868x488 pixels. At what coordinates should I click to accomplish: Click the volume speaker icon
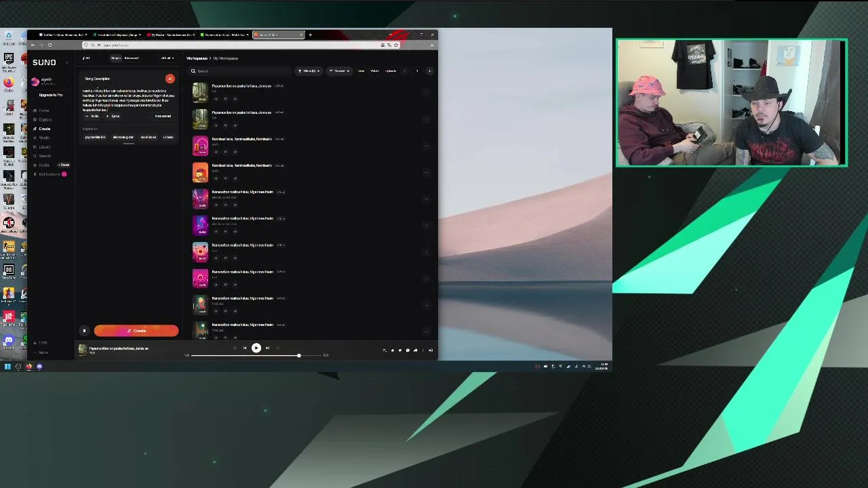click(x=431, y=350)
